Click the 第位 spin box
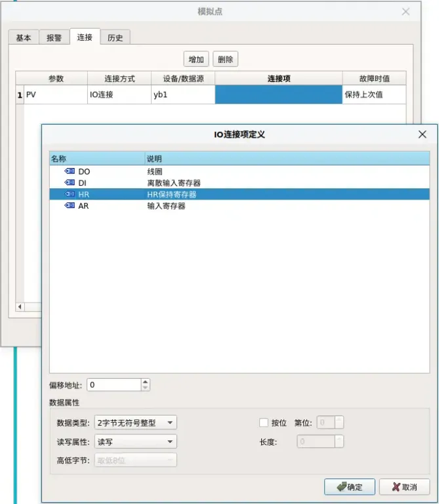 pos(330,423)
